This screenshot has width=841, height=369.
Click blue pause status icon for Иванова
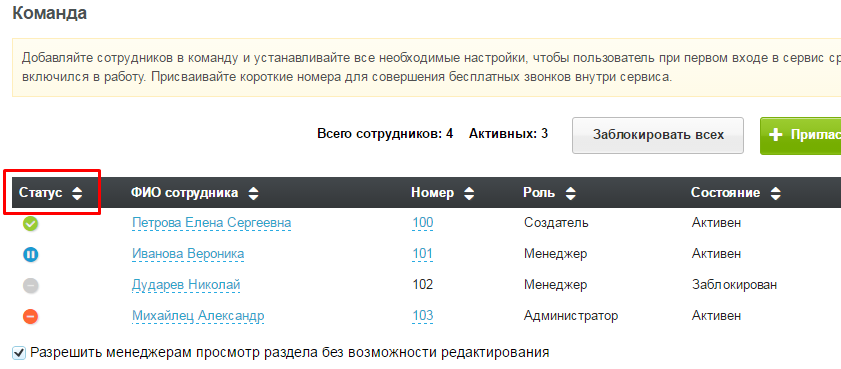31,254
